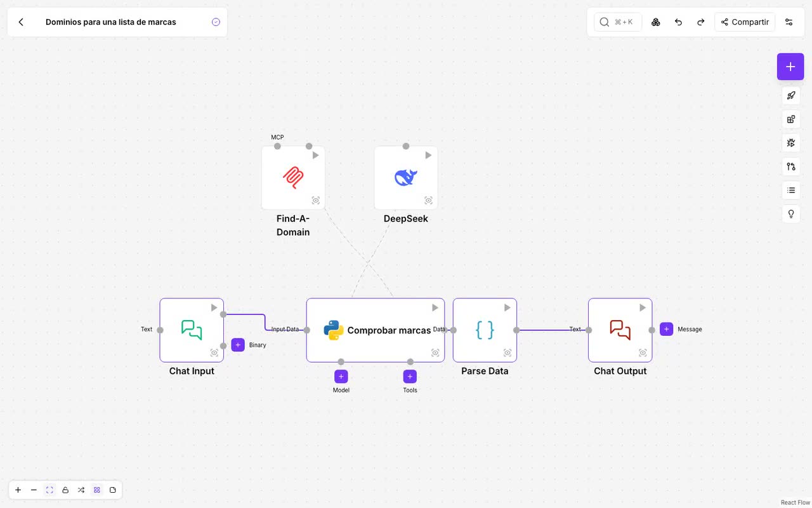
Task: Click the saved-status check icon beside the title
Action: coord(216,22)
